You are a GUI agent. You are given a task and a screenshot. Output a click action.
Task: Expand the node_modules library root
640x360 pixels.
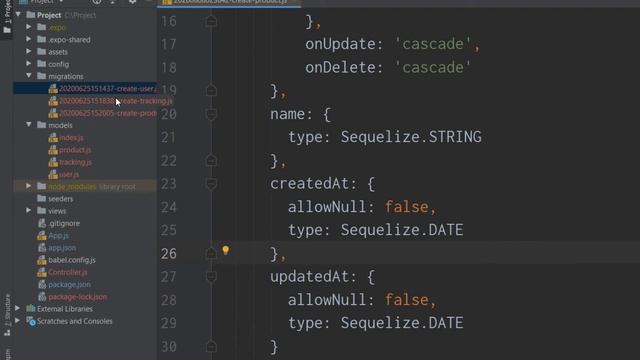[x=29, y=186]
